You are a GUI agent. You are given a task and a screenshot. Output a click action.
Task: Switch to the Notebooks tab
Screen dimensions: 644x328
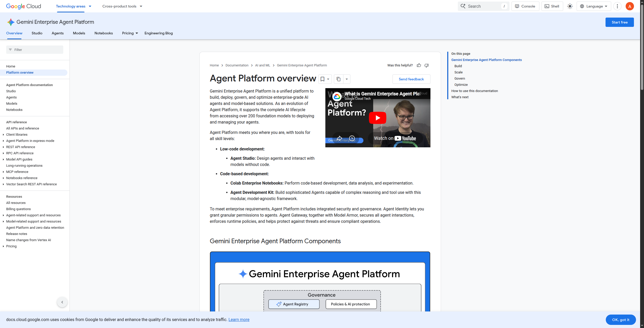(104, 33)
